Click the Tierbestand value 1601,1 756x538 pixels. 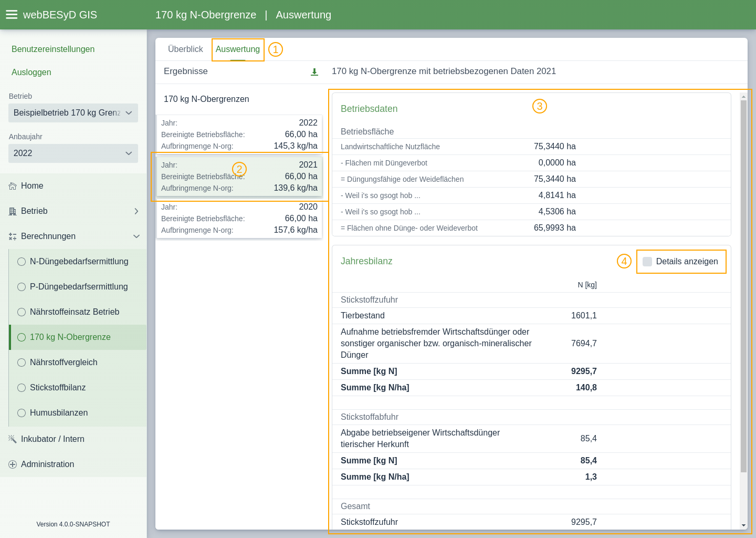point(584,316)
